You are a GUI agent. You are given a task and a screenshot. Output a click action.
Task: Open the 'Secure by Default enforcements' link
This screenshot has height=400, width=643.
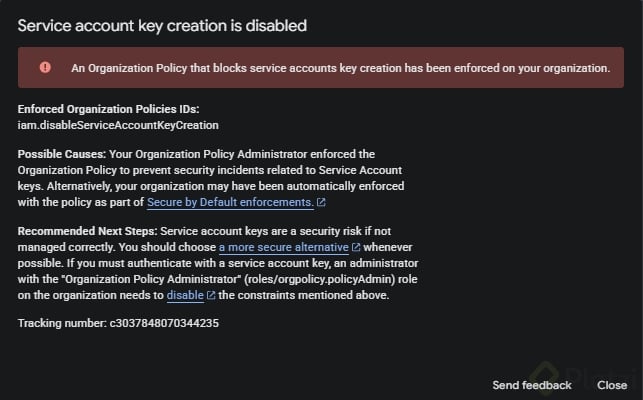coord(230,202)
